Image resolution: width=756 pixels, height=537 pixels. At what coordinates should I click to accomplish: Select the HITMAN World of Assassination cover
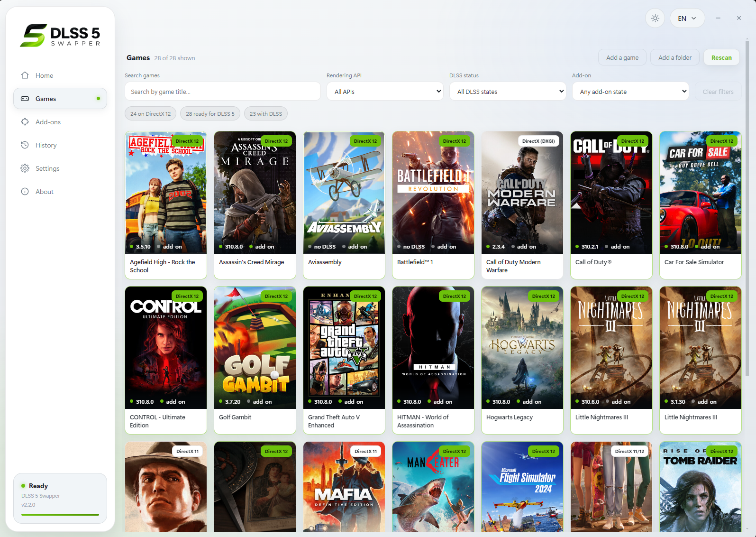pos(433,348)
